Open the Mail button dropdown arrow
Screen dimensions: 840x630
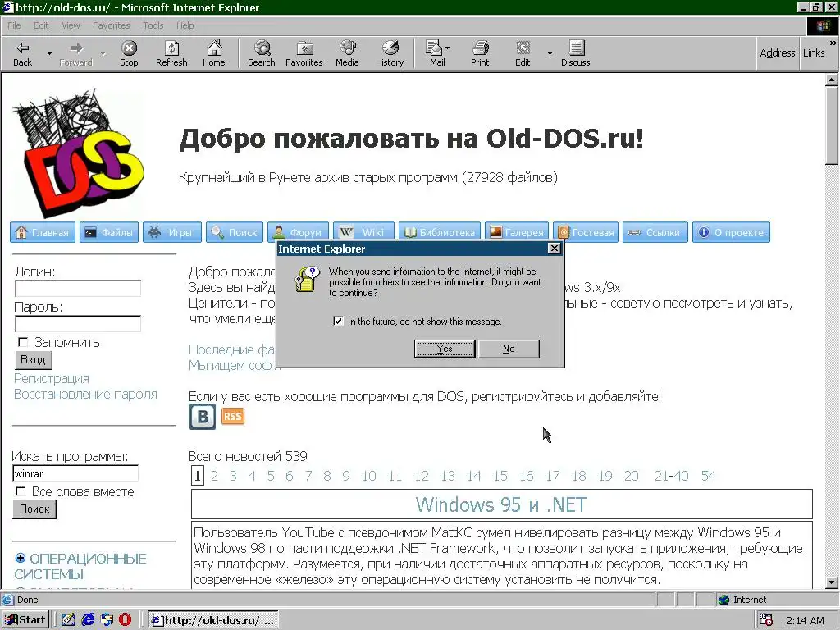tap(448, 48)
